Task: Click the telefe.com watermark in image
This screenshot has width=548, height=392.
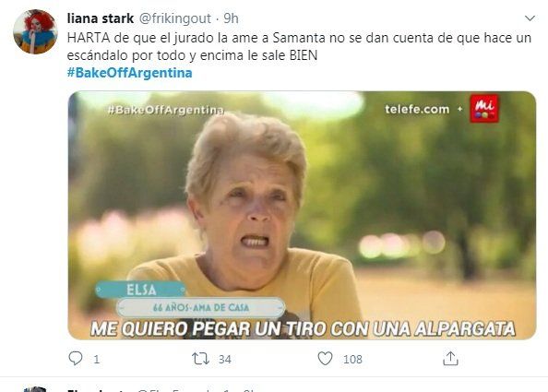Action: [417, 109]
